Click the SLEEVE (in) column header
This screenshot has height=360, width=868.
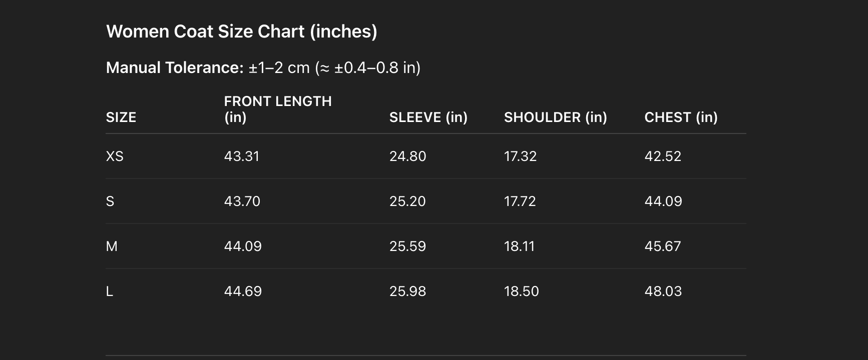428,117
